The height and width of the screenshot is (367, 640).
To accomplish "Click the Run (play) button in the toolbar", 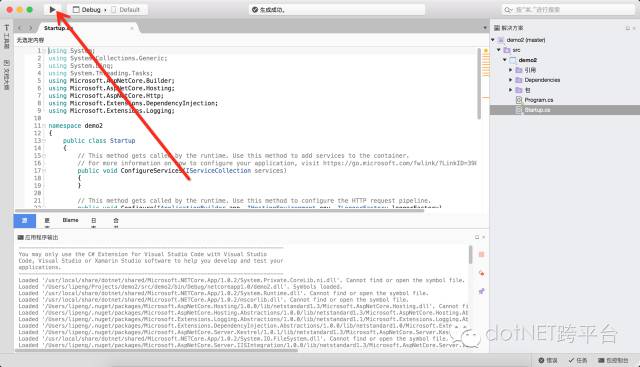I will (53, 9).
